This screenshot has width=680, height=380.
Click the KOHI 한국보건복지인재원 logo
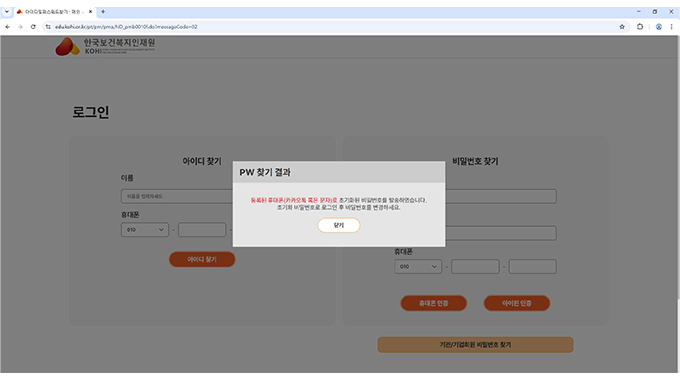(105, 46)
